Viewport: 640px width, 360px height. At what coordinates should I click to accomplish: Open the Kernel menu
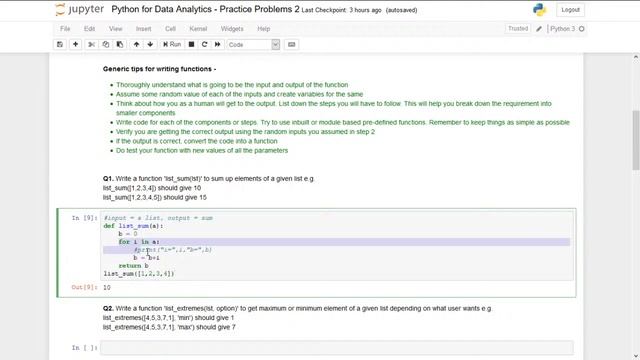click(198, 29)
